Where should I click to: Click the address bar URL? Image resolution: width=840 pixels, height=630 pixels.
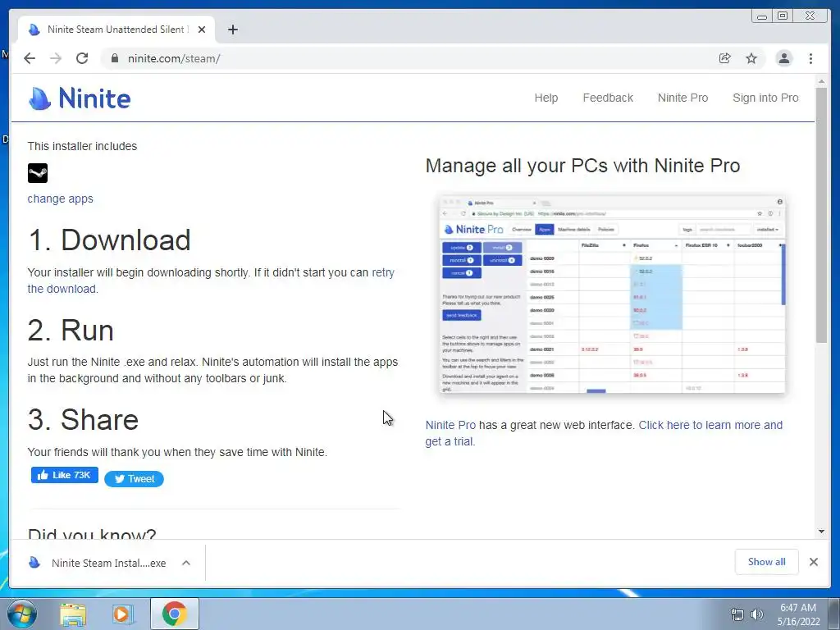(x=174, y=58)
